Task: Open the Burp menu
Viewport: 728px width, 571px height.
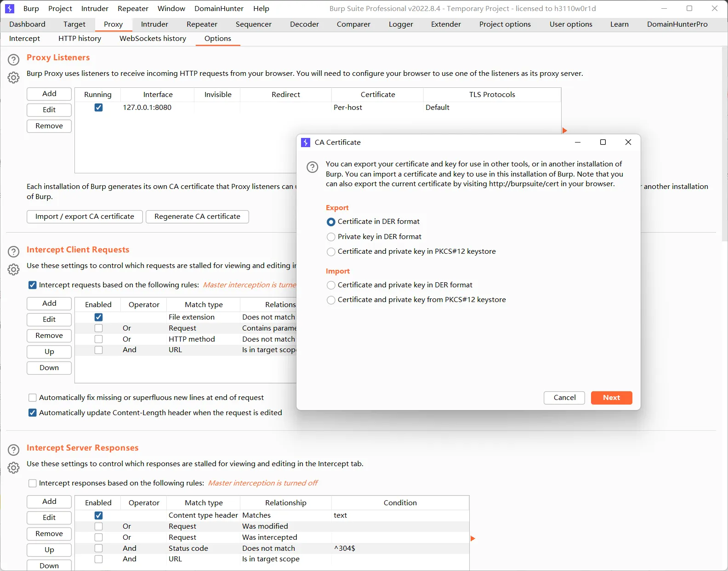Action: (31, 8)
